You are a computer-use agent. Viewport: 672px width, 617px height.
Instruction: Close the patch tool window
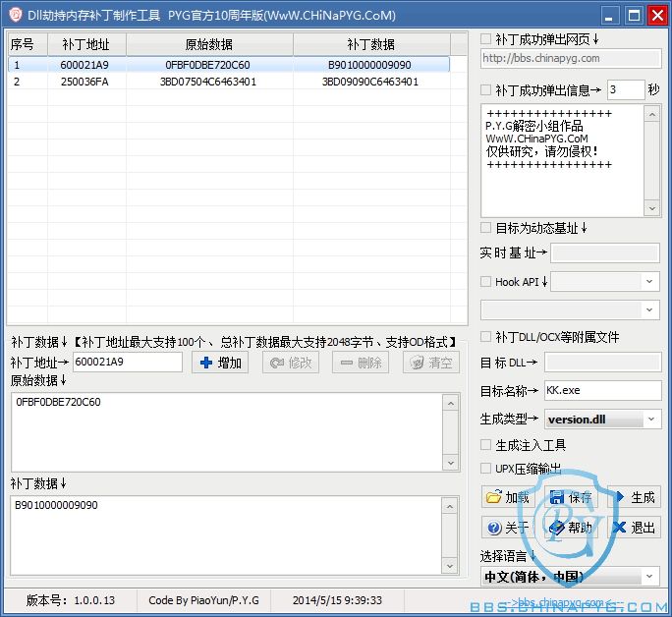point(657,16)
